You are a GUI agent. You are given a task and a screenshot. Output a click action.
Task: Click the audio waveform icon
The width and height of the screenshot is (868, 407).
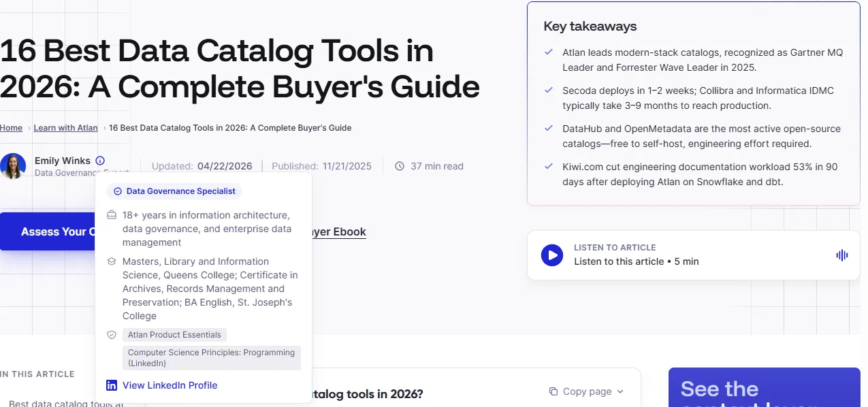[842, 255]
